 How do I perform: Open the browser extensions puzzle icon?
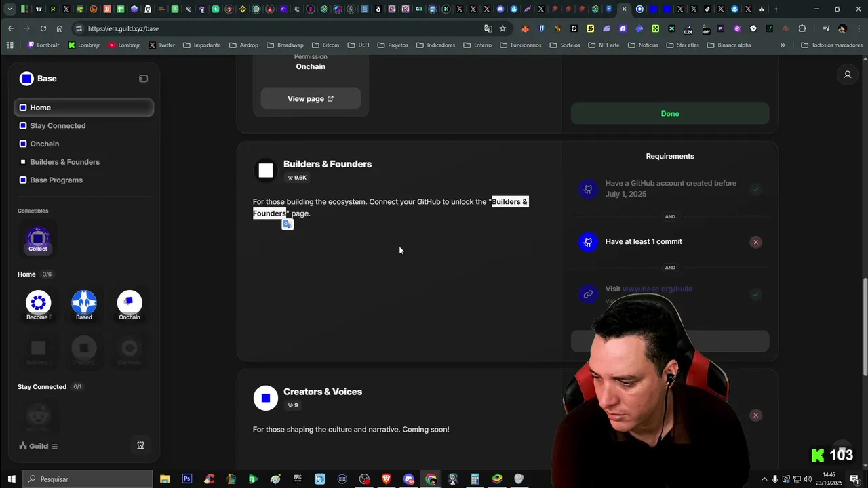coord(802,28)
